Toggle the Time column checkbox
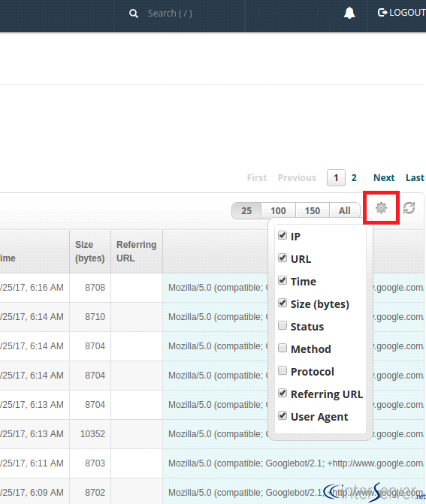426x504 pixels. tap(282, 280)
